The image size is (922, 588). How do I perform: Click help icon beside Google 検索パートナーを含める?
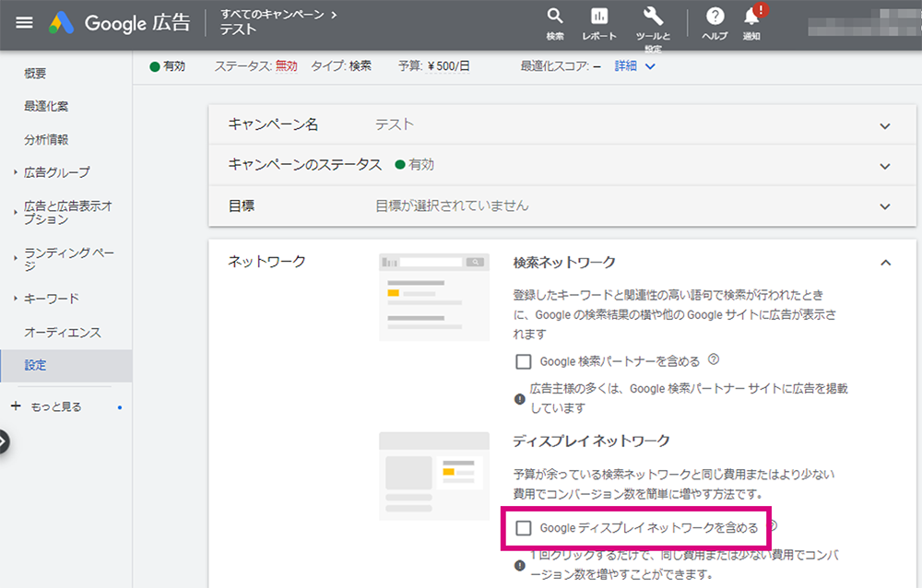pos(714,359)
